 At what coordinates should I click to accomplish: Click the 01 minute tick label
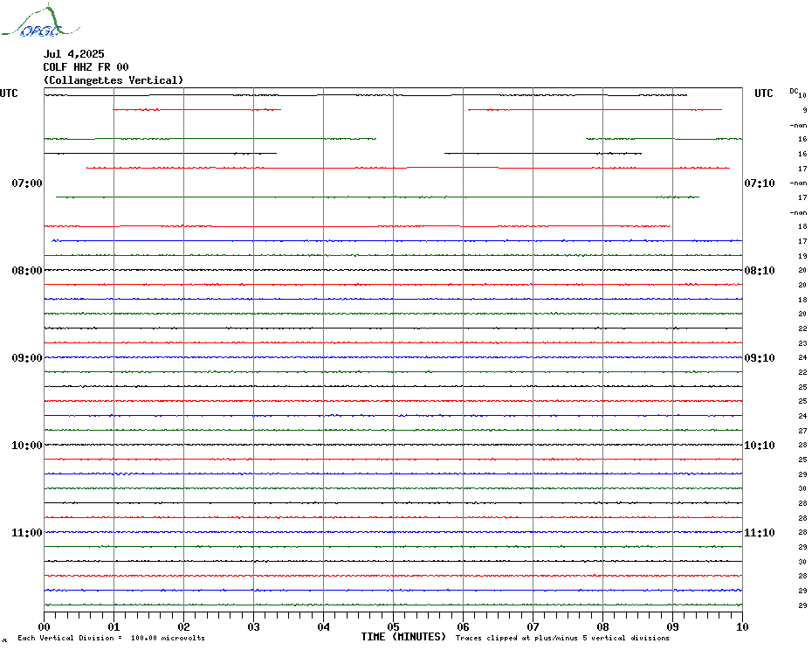114,626
